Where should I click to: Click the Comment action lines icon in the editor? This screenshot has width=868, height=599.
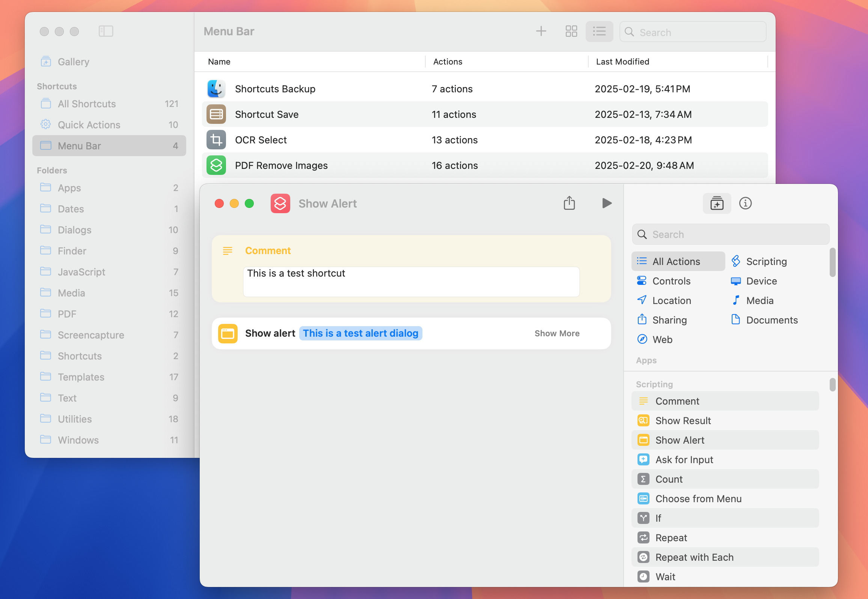coord(228,251)
